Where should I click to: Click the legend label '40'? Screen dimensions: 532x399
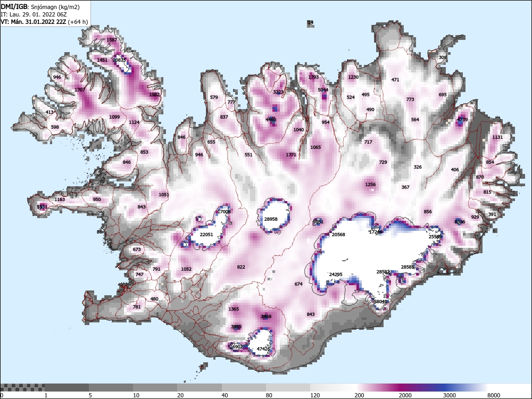(225, 395)
